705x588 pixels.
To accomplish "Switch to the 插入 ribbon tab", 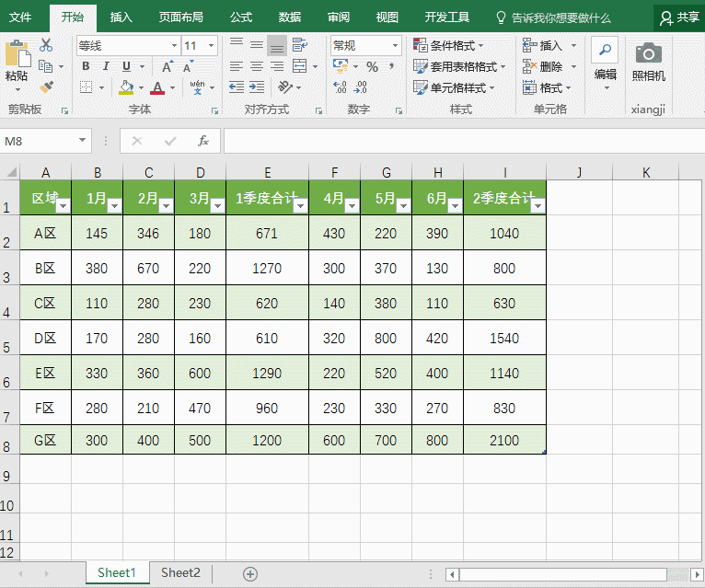I will pos(121,17).
